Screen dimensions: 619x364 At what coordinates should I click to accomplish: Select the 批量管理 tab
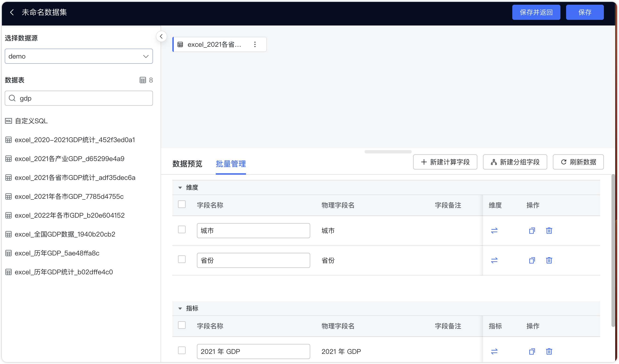click(x=231, y=164)
